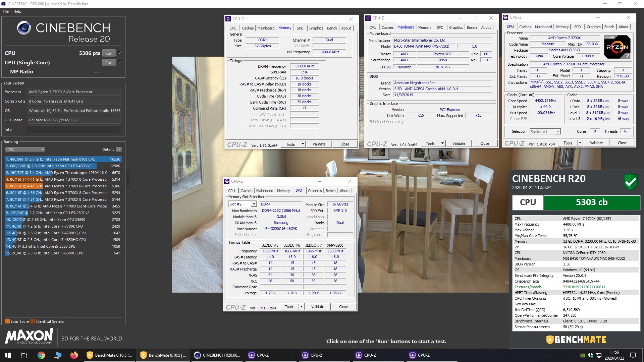Click the DRAM Frequency 1600.8 MHz value

tap(304, 66)
